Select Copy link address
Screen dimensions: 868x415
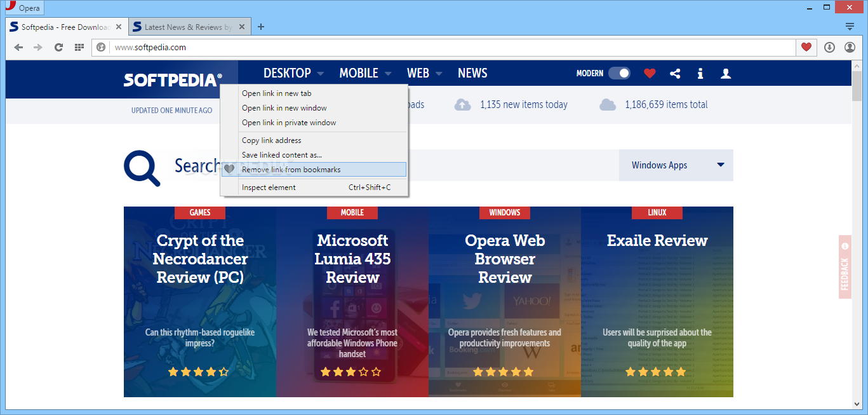pyautogui.click(x=314, y=140)
